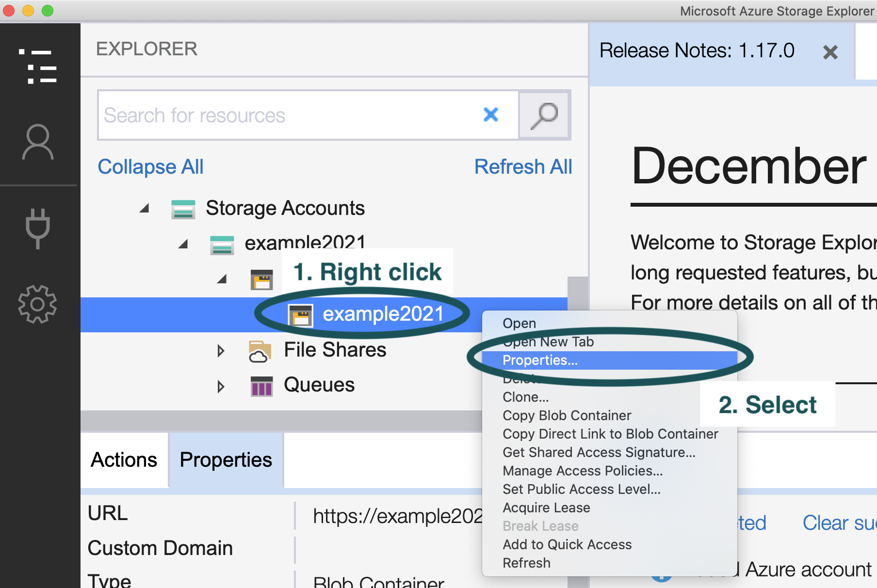877x588 pixels.
Task: Expand the Queues tree node
Action: [x=221, y=387]
